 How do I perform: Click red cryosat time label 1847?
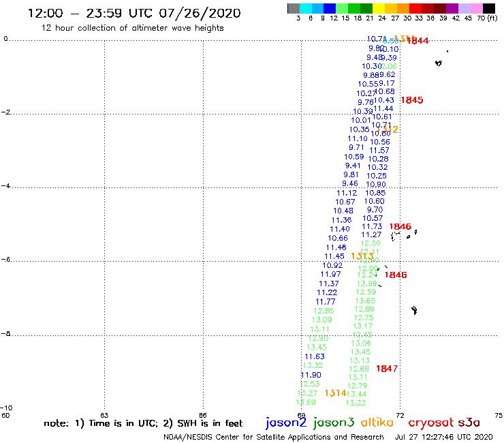click(x=387, y=369)
